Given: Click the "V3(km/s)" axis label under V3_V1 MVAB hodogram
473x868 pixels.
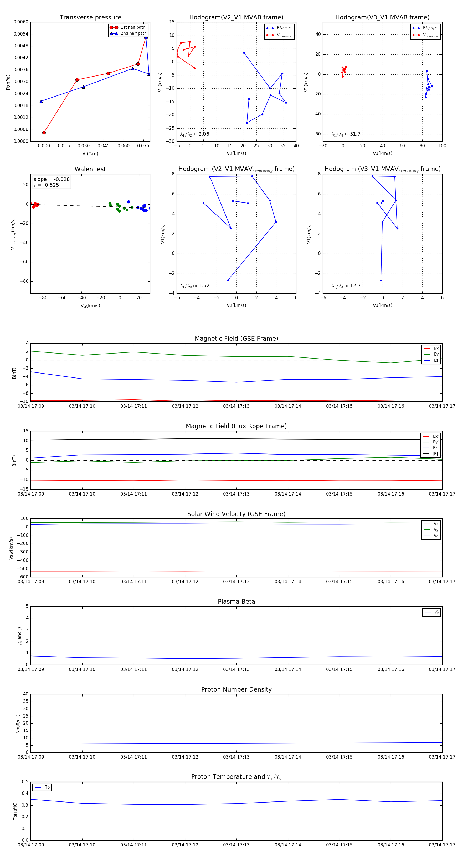Looking at the screenshot, I should tap(382, 153).
